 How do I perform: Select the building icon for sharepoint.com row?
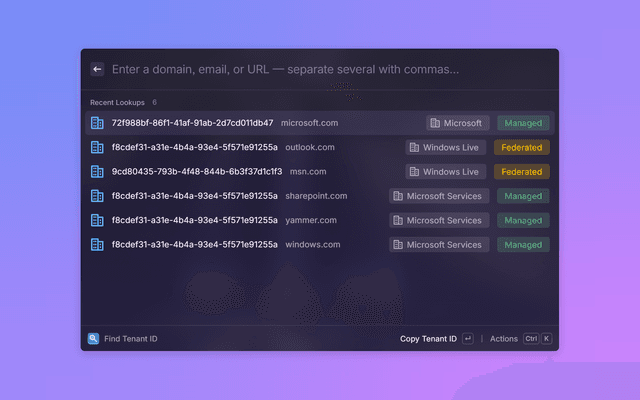97,196
